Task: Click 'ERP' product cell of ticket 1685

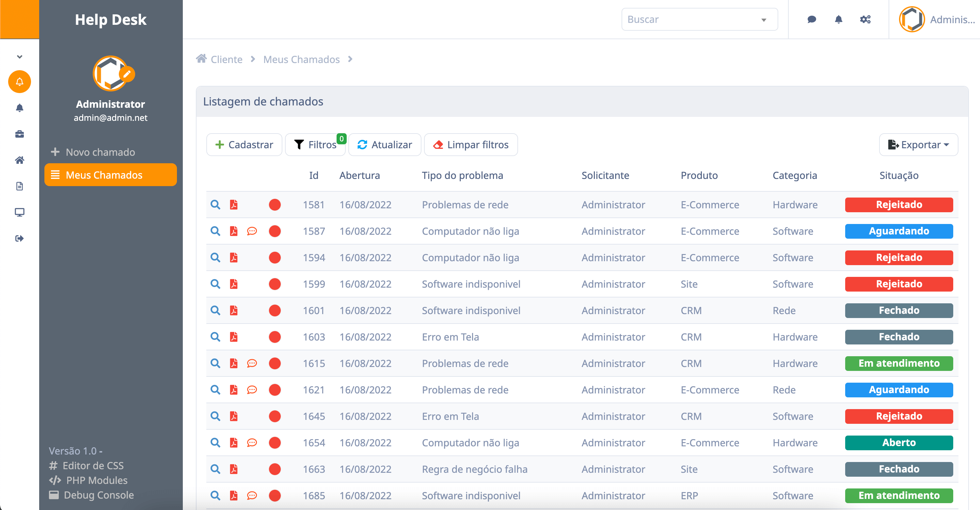Action: (689, 496)
